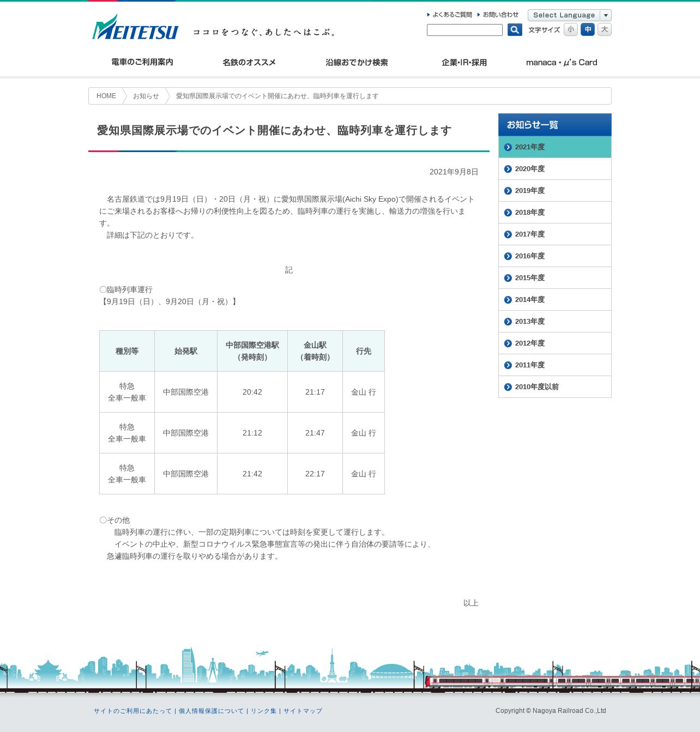Click arrow icon beside 2015年度
Viewport: 700px width, 732px height.
coord(508,278)
